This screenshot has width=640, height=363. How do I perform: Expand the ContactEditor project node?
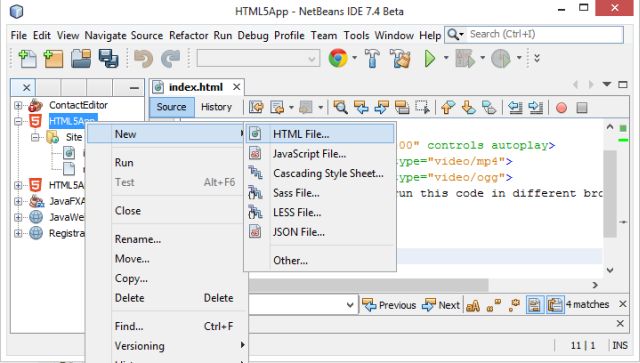18,105
